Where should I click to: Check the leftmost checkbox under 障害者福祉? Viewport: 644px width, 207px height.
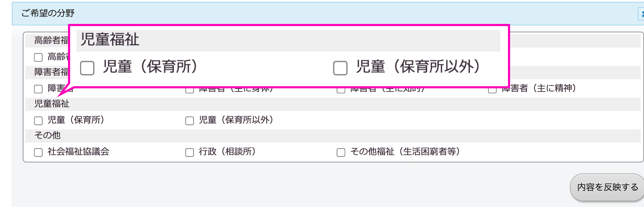tap(38, 89)
